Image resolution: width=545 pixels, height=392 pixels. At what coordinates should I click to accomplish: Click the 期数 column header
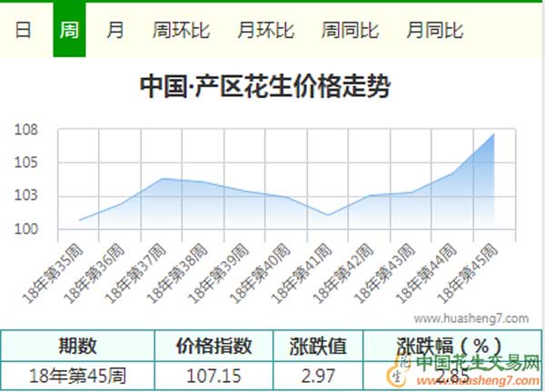(78, 346)
